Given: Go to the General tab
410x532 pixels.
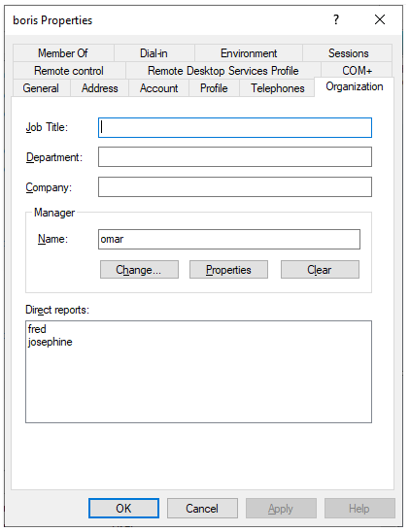Looking at the screenshot, I should point(41,88).
